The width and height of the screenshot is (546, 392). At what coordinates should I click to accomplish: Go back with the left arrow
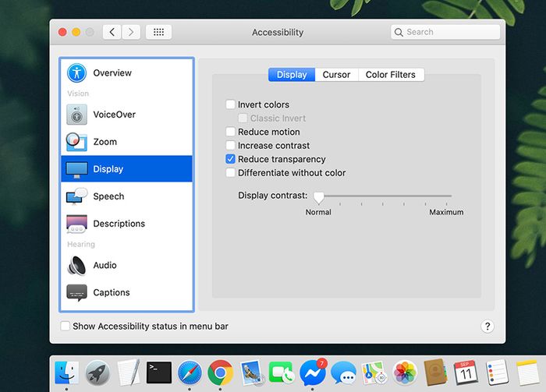point(112,32)
